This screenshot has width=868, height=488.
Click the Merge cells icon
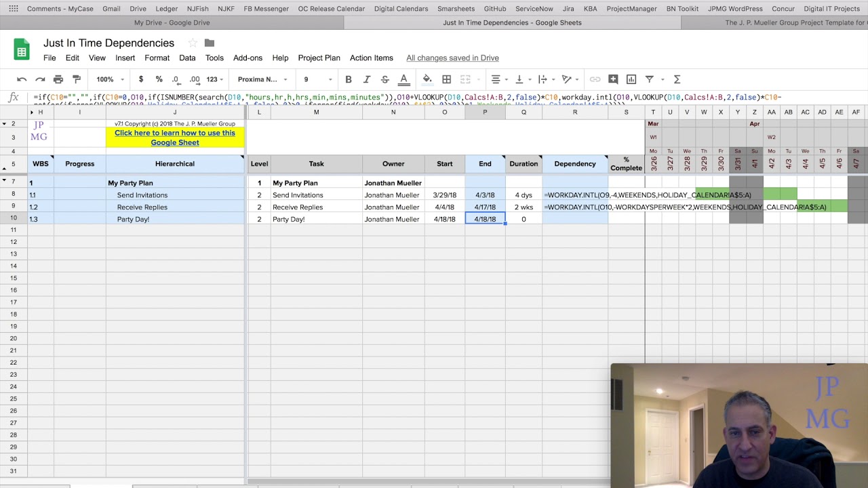[465, 79]
